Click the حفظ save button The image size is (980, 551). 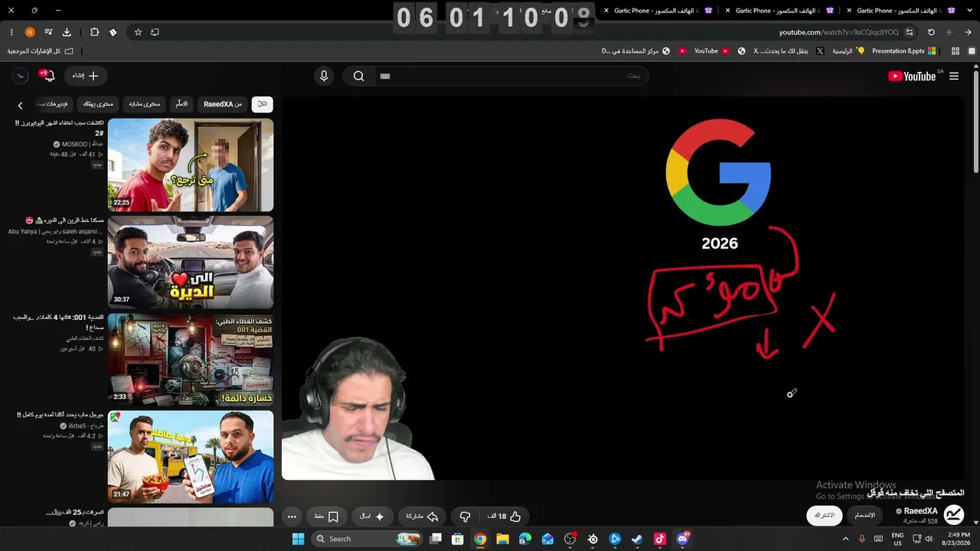click(327, 517)
